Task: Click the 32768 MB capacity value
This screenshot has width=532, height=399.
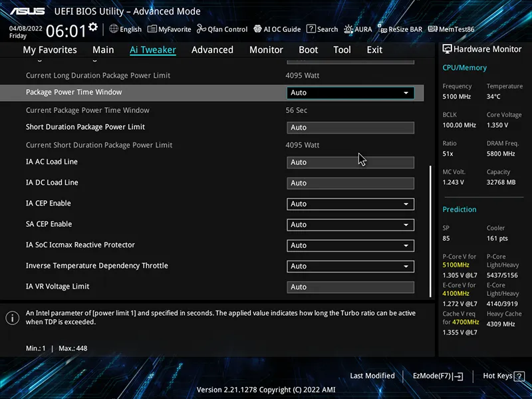Action: [x=501, y=182]
